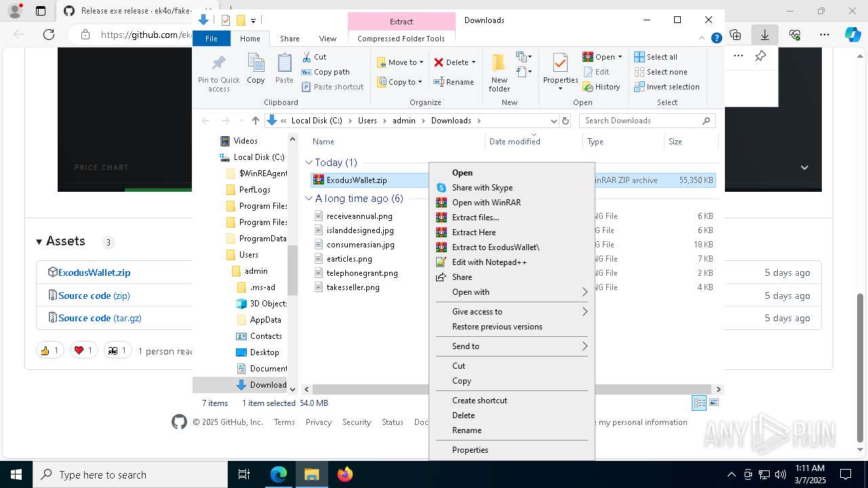Viewport: 868px width, 488px height.
Task: Click Pin to Quick access icon
Action: 218,72
